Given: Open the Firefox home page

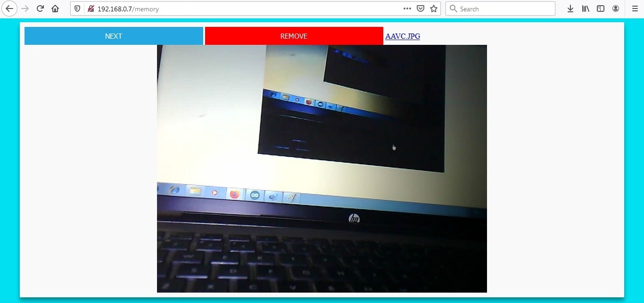Looking at the screenshot, I should tap(54, 8).
